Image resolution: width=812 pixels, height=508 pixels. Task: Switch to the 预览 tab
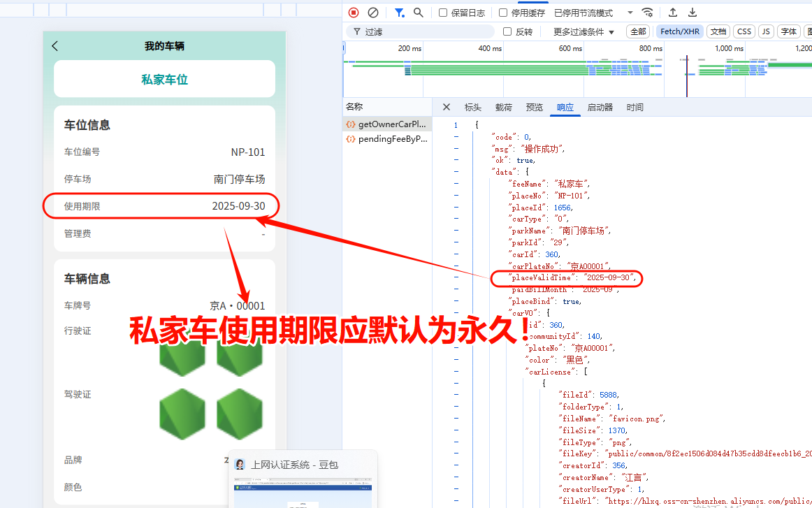(535, 107)
